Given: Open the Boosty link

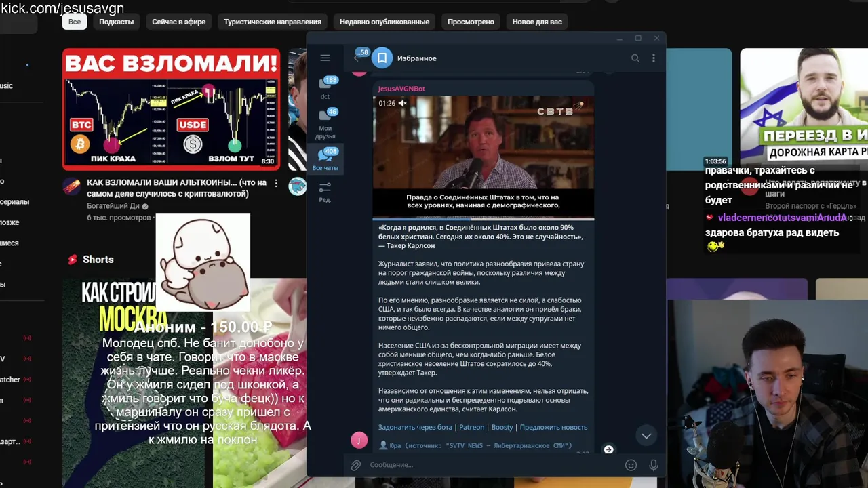Looking at the screenshot, I should point(502,427).
